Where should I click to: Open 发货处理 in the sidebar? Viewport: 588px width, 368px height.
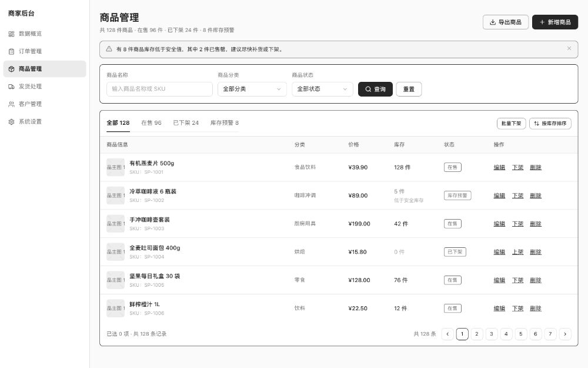(45, 87)
